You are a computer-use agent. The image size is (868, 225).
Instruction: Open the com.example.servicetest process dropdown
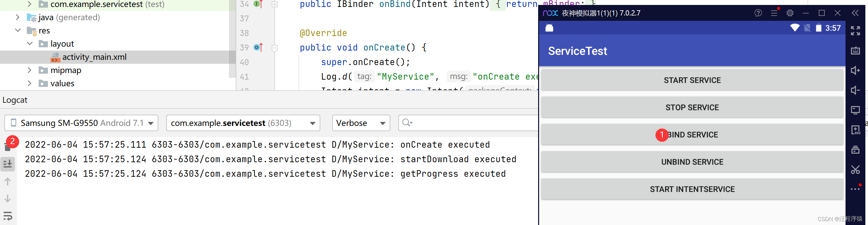point(243,123)
